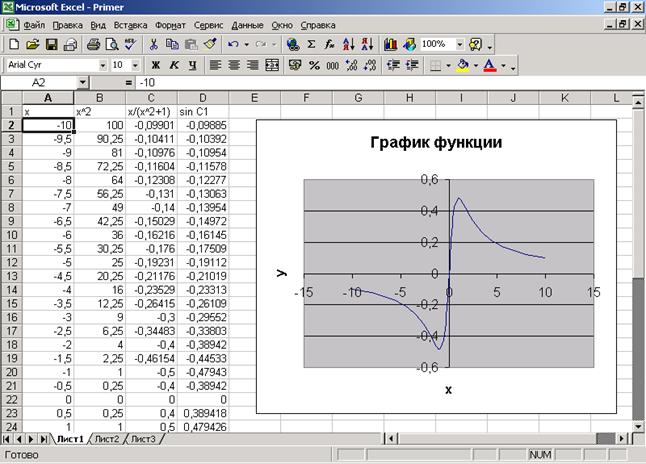The width and height of the screenshot is (646, 464).
Task: Sort ascending with the A-Z icon
Action: point(349,44)
